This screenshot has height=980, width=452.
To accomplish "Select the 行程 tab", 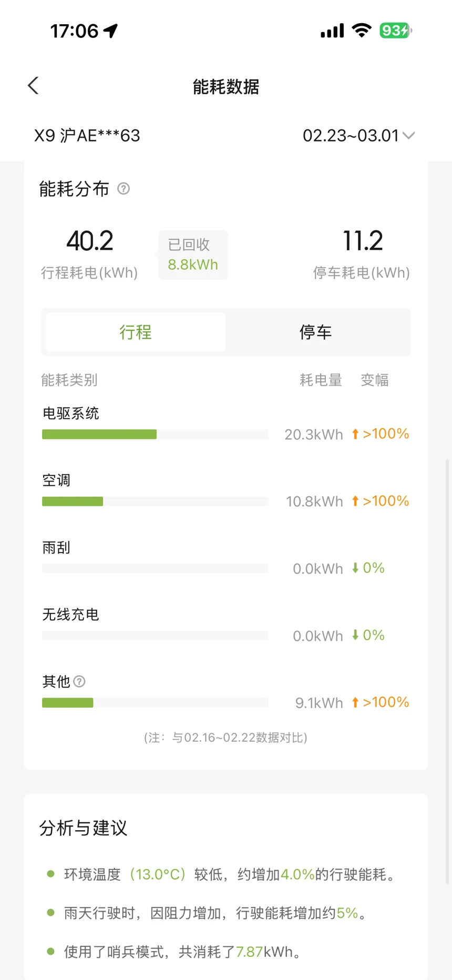I will [136, 332].
